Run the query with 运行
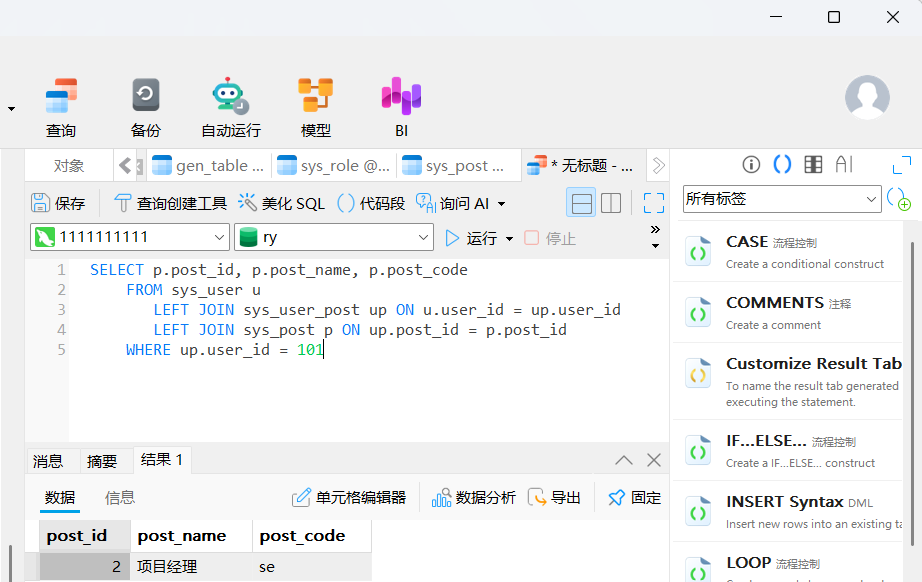 (471, 238)
